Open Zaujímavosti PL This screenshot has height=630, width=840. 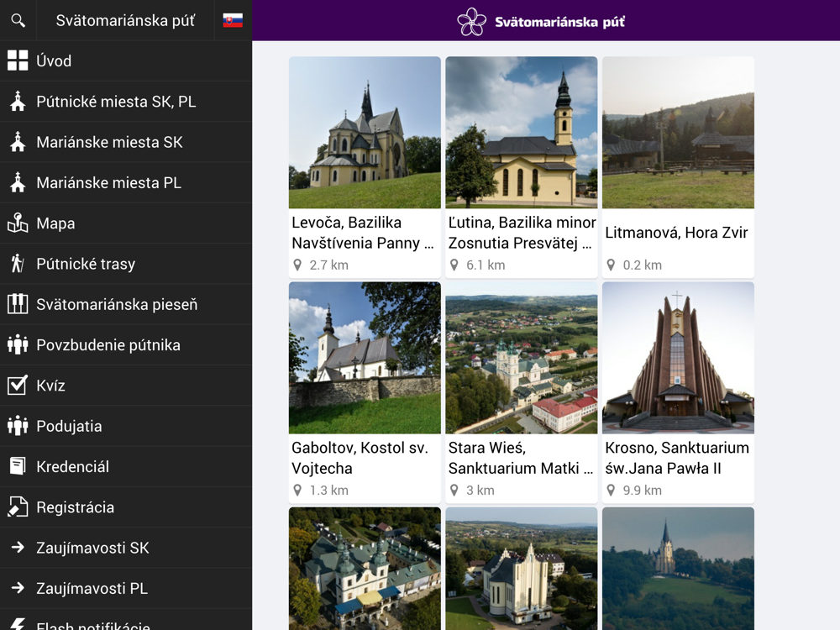pos(126,588)
